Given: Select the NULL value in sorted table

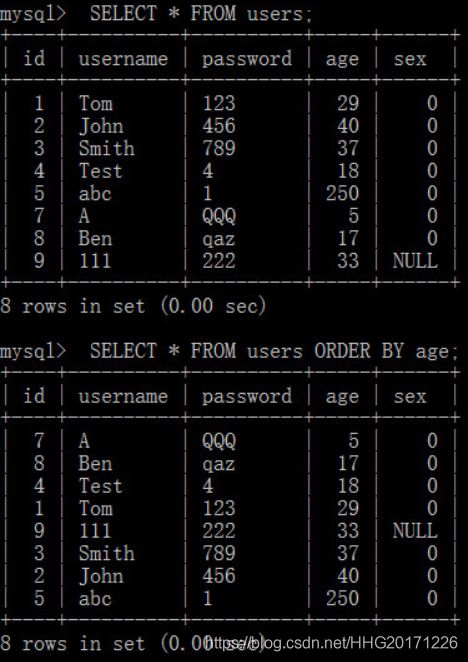Looking at the screenshot, I should click(x=415, y=531).
